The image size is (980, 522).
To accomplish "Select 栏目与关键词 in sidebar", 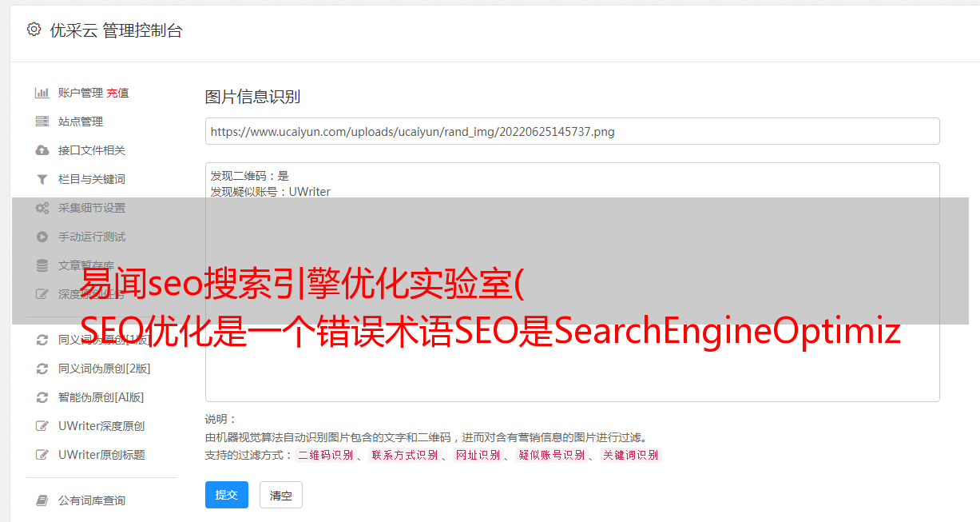I will coord(92,179).
